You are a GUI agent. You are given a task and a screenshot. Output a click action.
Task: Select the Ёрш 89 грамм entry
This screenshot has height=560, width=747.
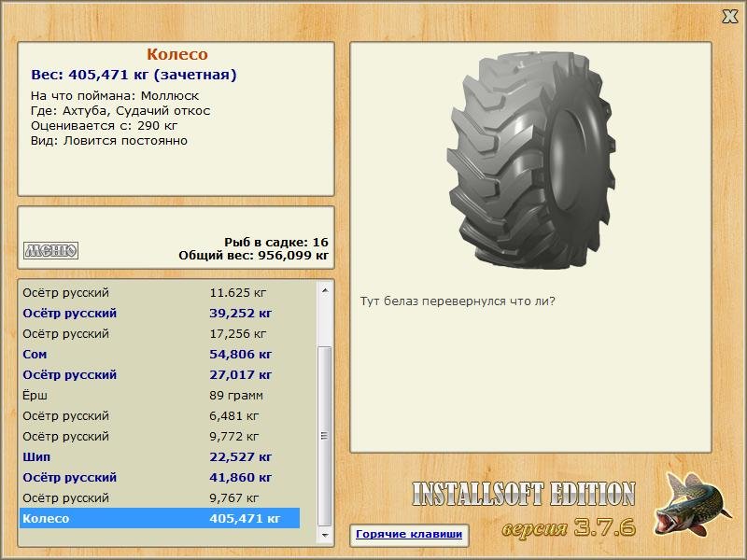[160, 395]
